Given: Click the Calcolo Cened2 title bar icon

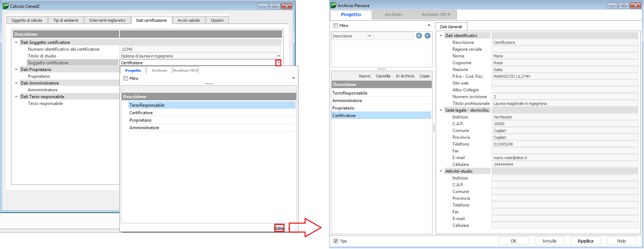Looking at the screenshot, I should click(6, 6).
